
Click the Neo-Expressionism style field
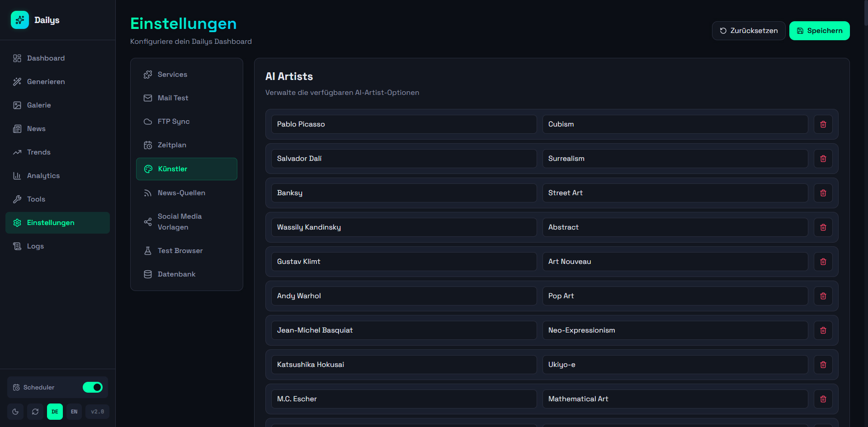(675, 330)
